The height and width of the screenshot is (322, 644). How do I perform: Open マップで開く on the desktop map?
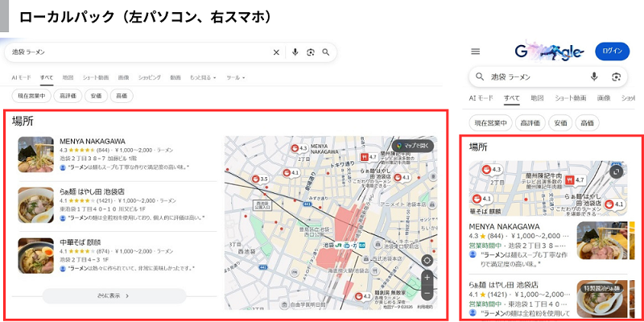coord(412,146)
